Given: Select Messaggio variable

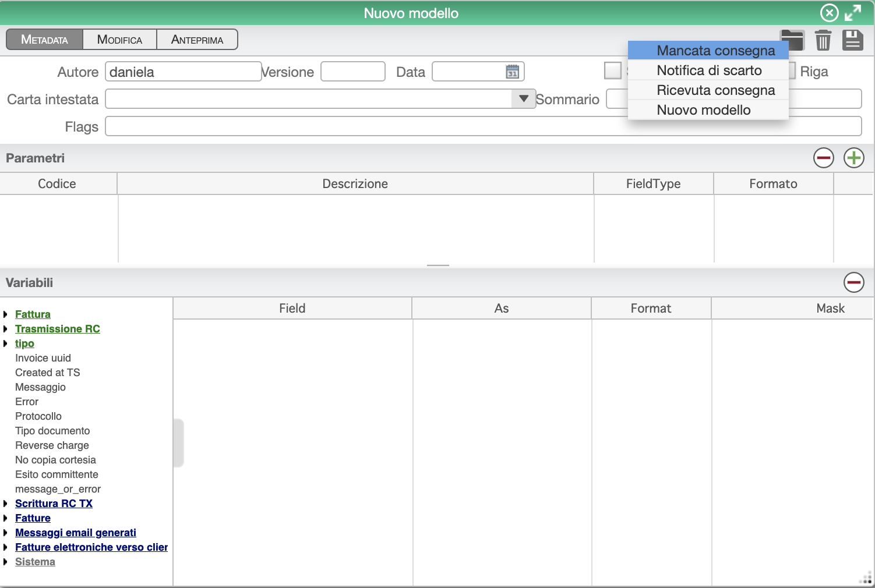Looking at the screenshot, I should click(40, 387).
